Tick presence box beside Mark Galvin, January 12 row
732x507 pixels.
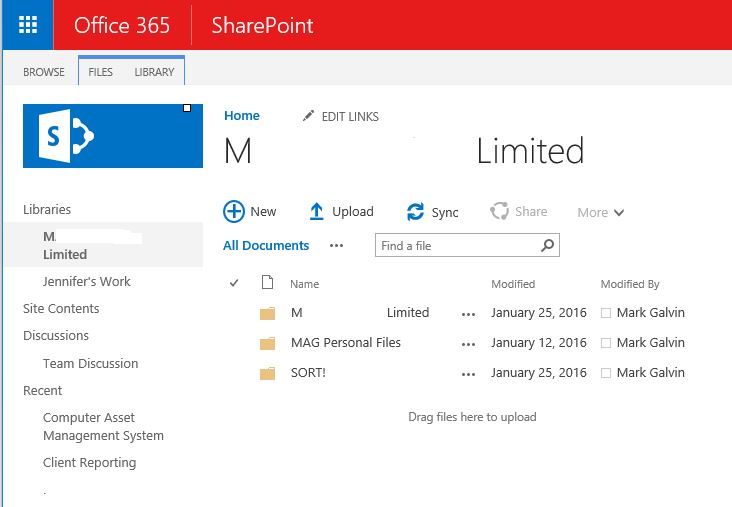[605, 343]
